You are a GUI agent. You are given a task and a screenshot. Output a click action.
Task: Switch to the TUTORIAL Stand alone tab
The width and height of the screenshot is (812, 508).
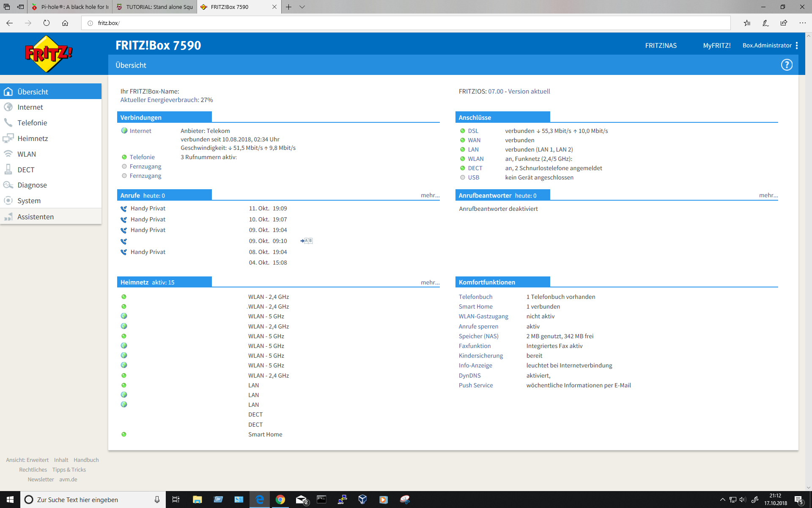coord(154,7)
